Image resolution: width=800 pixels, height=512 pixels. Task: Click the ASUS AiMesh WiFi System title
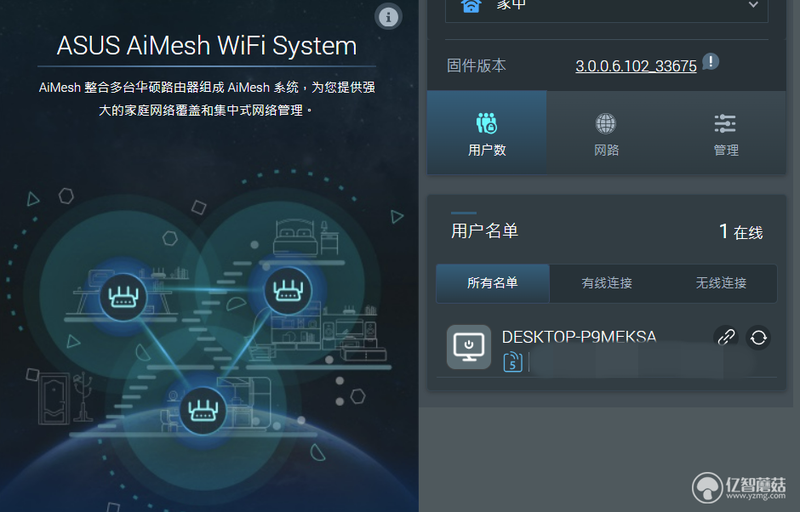point(207,45)
